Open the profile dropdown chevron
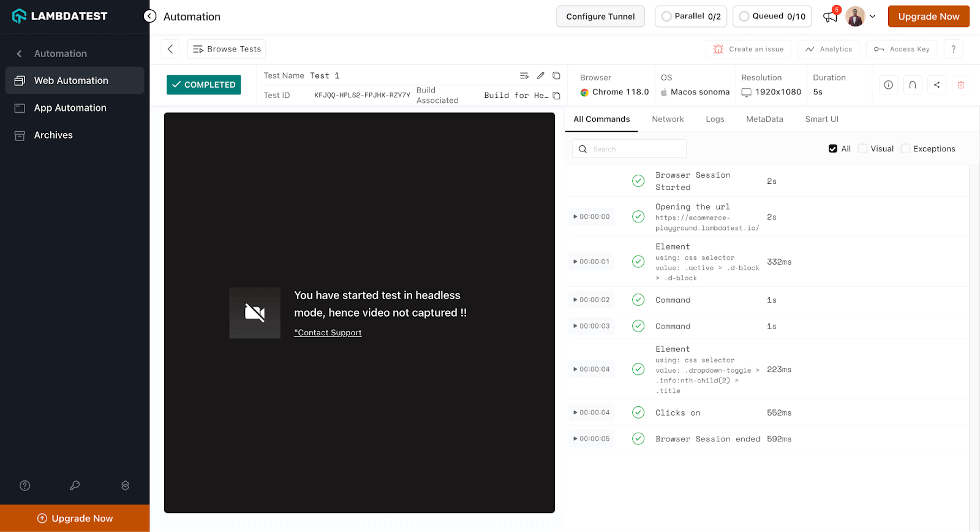 [x=873, y=17]
